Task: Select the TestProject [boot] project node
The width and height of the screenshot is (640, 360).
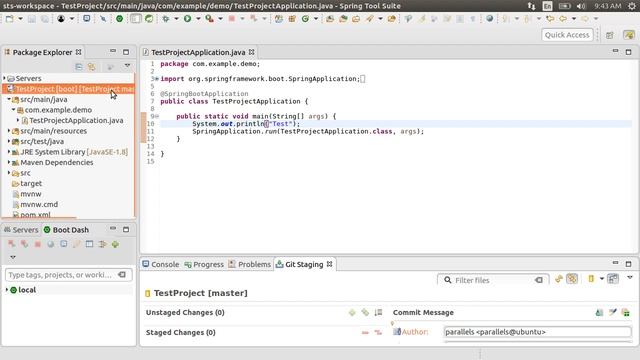Action: [69, 89]
